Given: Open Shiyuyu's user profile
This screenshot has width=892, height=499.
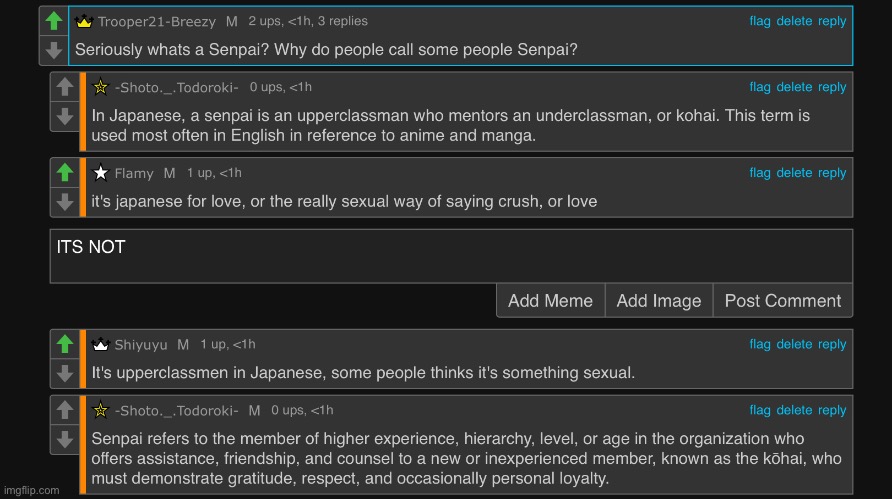Looking at the screenshot, I should pyautogui.click(x=141, y=344).
